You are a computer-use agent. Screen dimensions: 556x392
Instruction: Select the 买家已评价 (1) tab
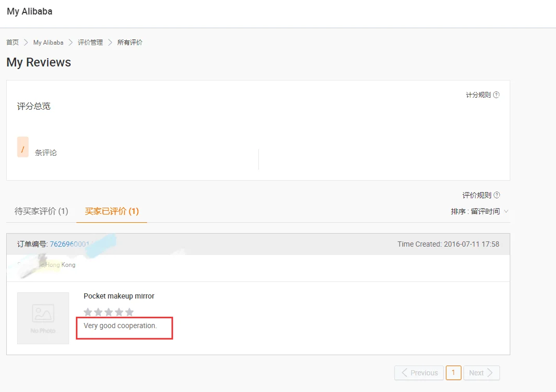click(112, 211)
